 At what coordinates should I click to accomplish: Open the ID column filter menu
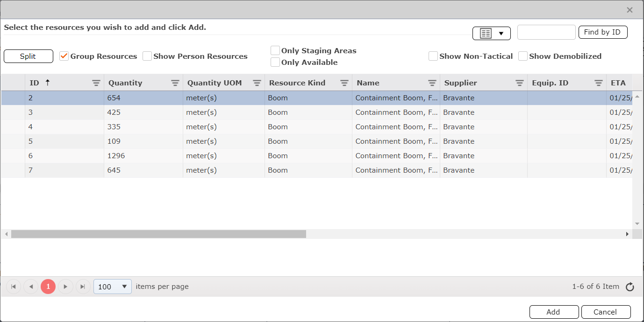[96, 83]
